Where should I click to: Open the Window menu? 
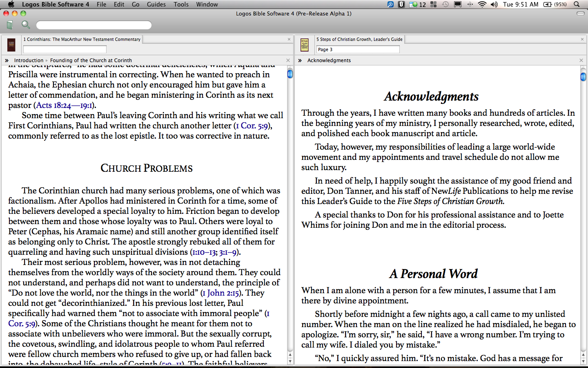[x=207, y=4]
